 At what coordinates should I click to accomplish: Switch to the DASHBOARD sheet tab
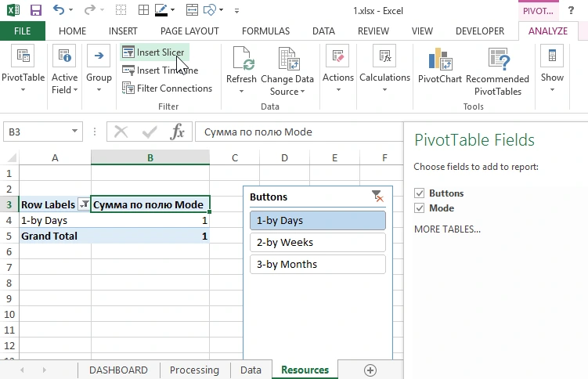(117, 370)
